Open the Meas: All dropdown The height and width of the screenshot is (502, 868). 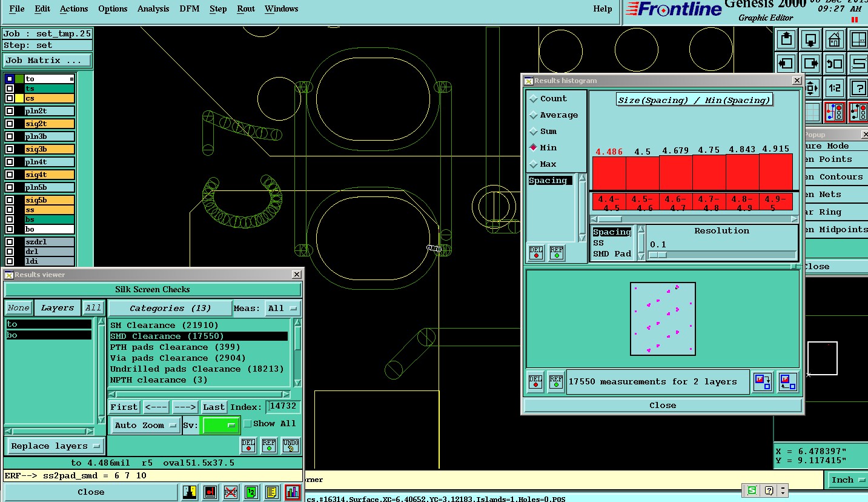pos(283,309)
